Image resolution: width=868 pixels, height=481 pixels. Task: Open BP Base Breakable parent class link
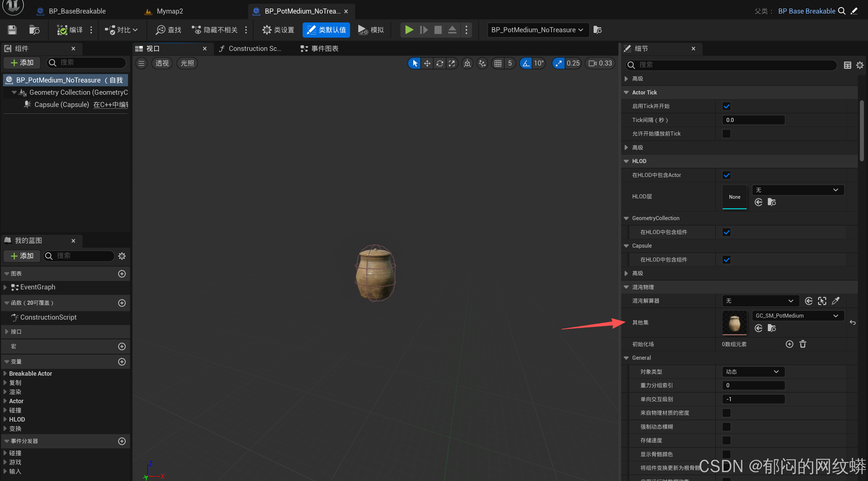click(807, 11)
